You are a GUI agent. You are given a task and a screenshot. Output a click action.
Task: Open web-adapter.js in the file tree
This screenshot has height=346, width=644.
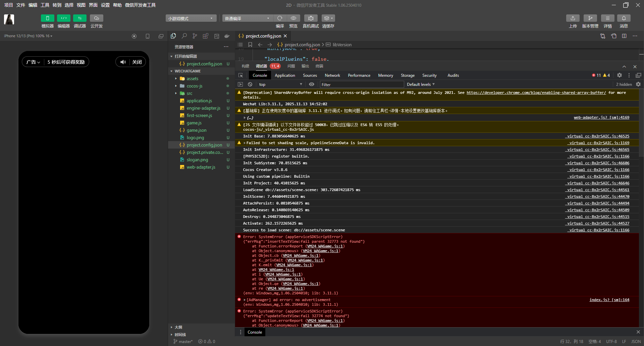pyautogui.click(x=201, y=167)
